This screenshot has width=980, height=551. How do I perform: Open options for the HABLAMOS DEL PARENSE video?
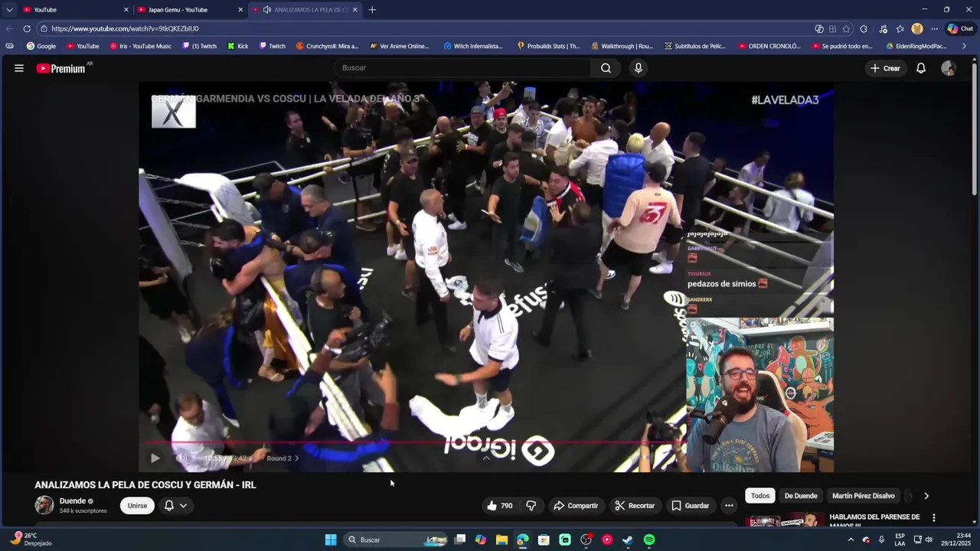point(933,518)
